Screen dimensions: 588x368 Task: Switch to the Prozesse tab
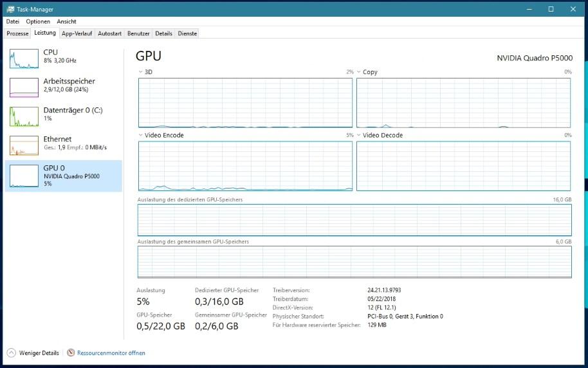point(17,33)
